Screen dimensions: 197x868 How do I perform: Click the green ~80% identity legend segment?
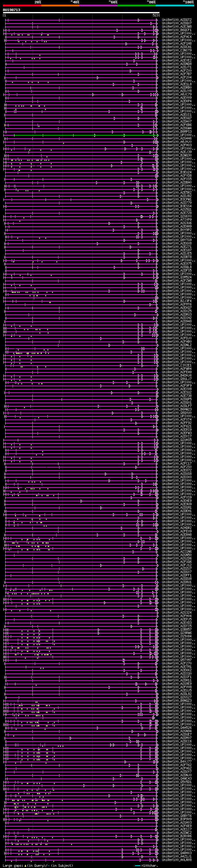[x=137, y=6]
